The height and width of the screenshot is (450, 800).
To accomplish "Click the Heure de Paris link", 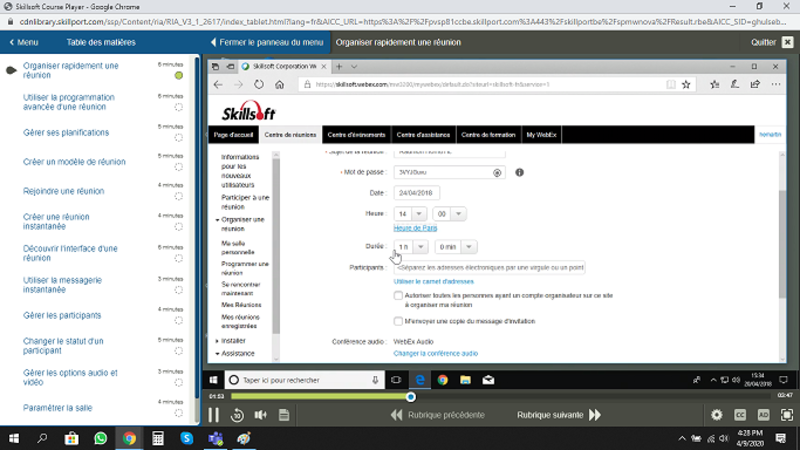I will [415, 228].
